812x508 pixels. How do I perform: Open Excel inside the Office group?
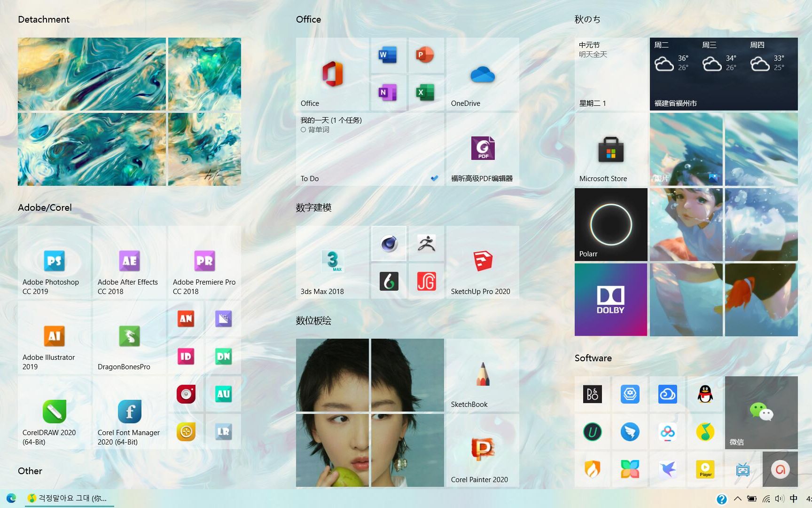(426, 93)
